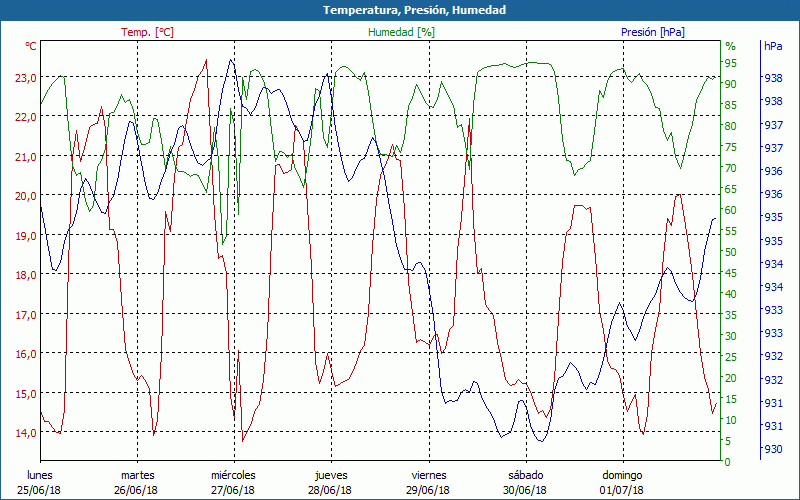The image size is (800, 500).
Task: Click temperature axis value 22,0
Action: pyautogui.click(x=27, y=117)
